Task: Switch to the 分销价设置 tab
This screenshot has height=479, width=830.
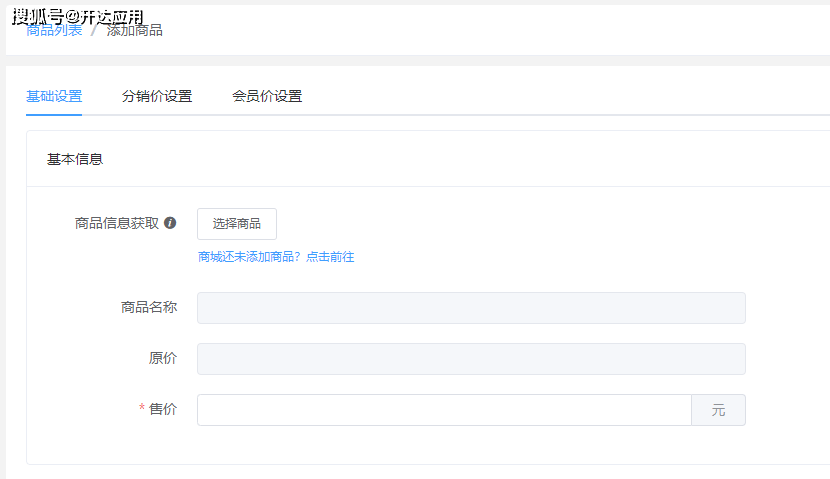Action: 157,96
